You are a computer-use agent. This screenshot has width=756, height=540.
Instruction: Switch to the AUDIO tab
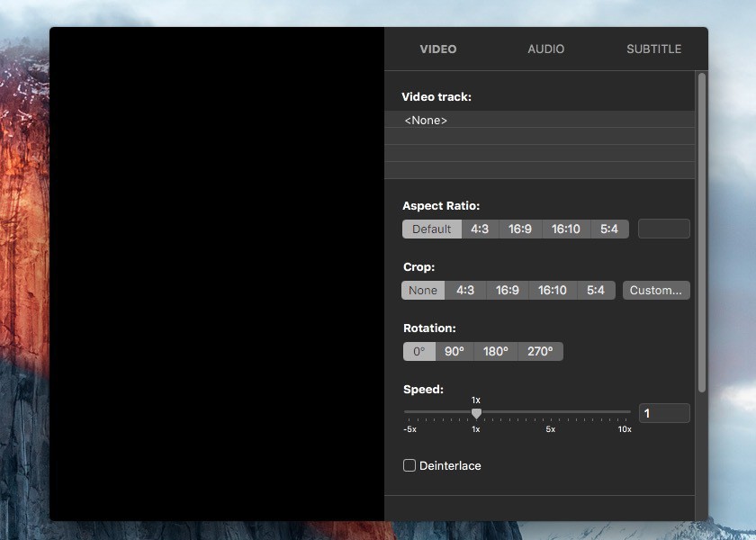(545, 49)
